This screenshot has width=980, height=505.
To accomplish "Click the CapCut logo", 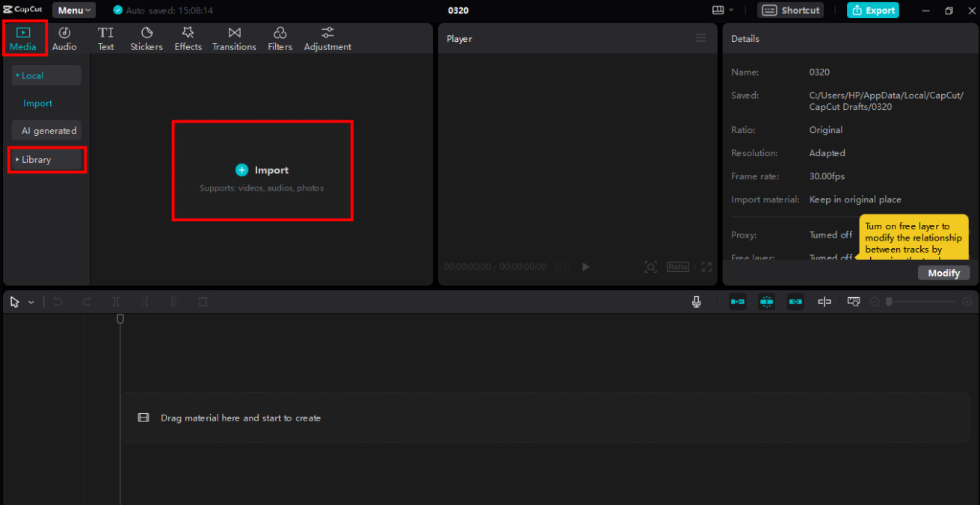I will pos(23,10).
